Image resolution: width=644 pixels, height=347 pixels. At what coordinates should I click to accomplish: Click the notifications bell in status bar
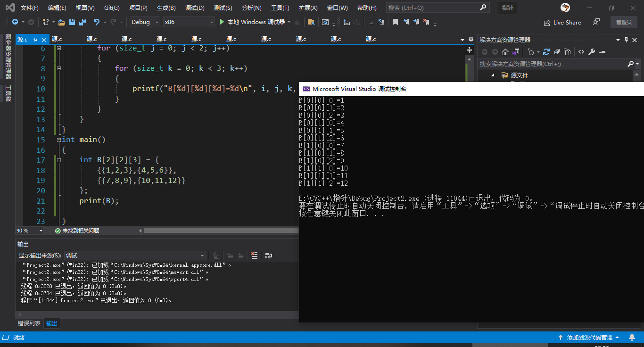[x=632, y=338]
